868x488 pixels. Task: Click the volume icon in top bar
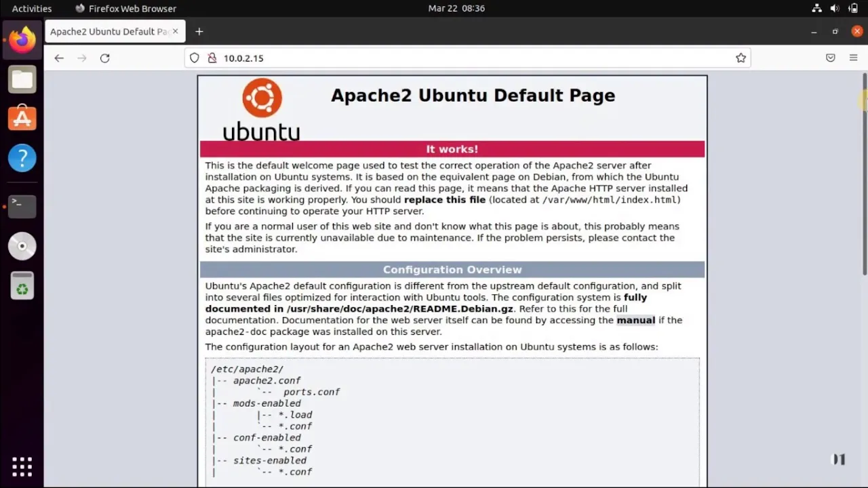pyautogui.click(x=835, y=8)
